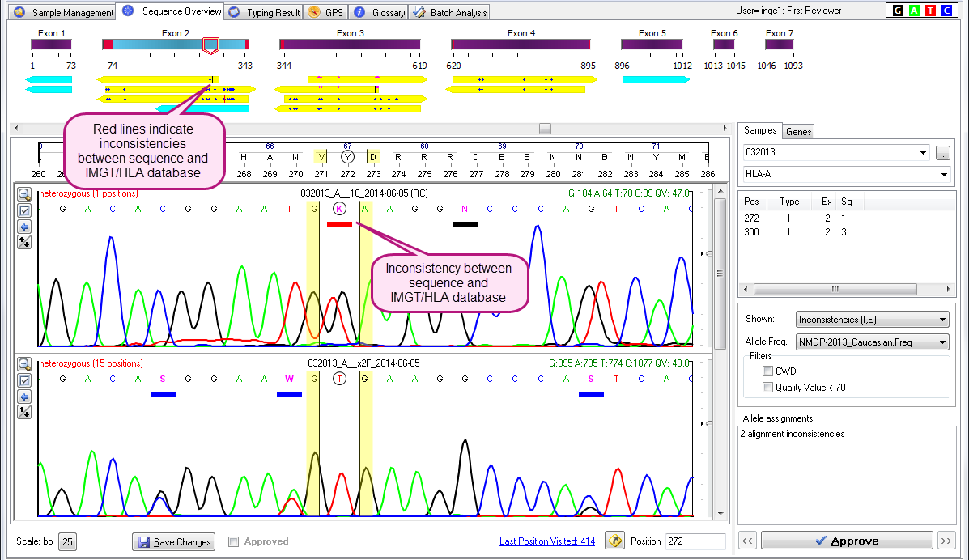Enable the Quality Value < 70 filter

pyautogui.click(x=767, y=388)
